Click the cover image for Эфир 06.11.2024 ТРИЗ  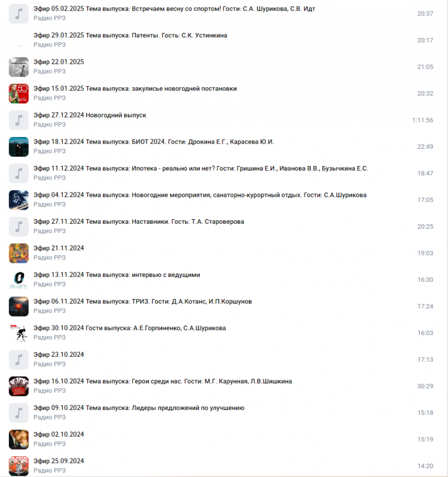[18, 306]
